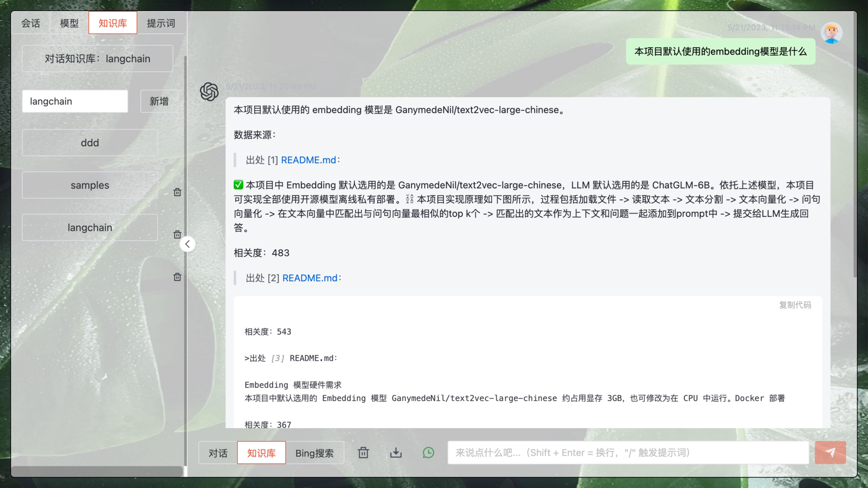Image resolution: width=868 pixels, height=488 pixels.
Task: Open the 模型 tab
Action: [x=69, y=23]
